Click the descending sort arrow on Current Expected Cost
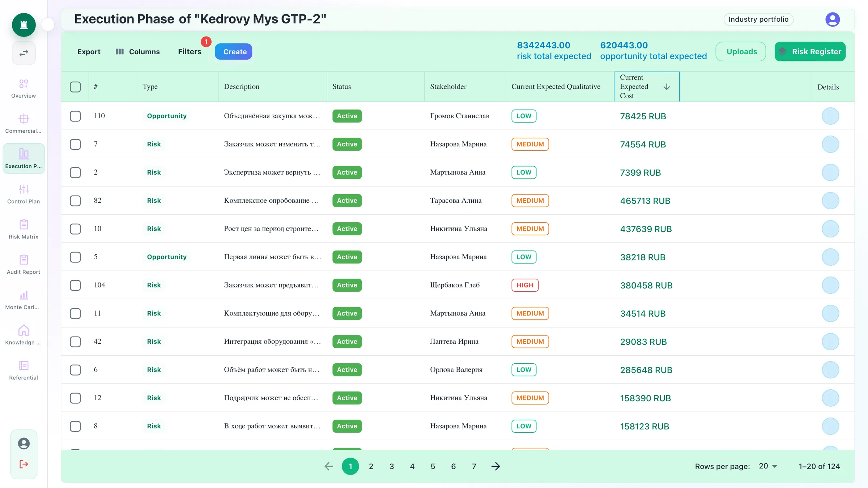The image size is (868, 488). [667, 87]
